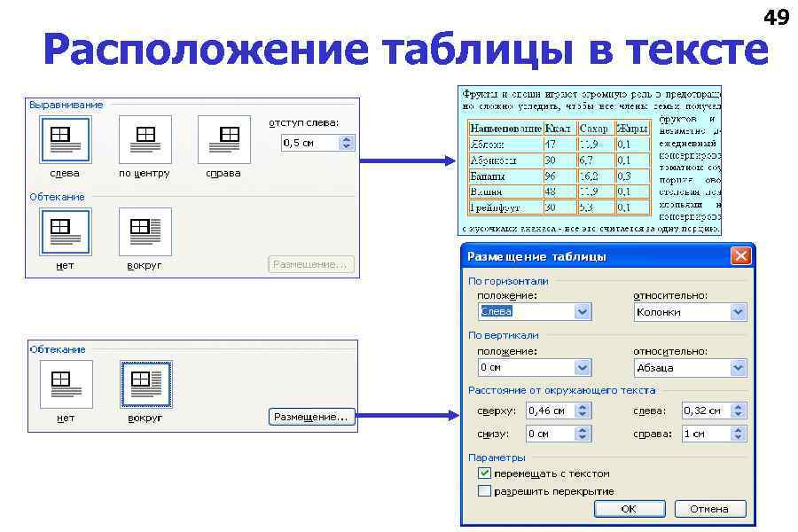The height and width of the screenshot is (532, 798).
Task: Open the "Абзаца" vertical relative-to dropdown
Action: (x=738, y=367)
